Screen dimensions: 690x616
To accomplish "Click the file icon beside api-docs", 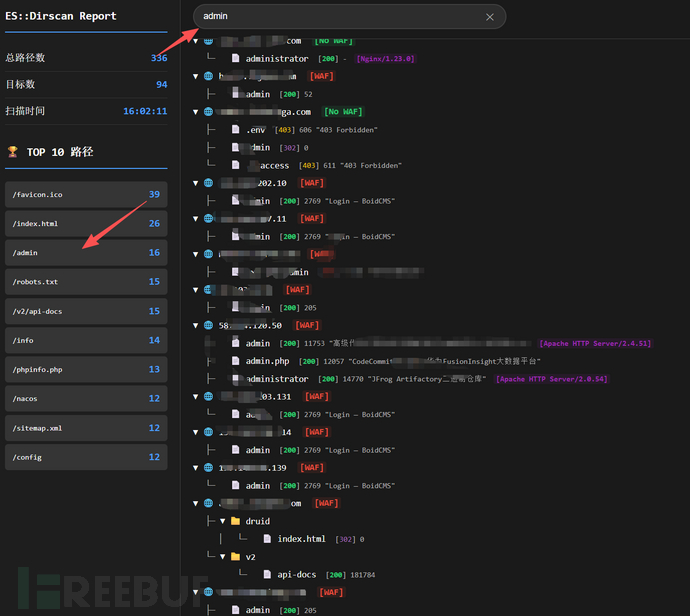I will pyautogui.click(x=267, y=574).
